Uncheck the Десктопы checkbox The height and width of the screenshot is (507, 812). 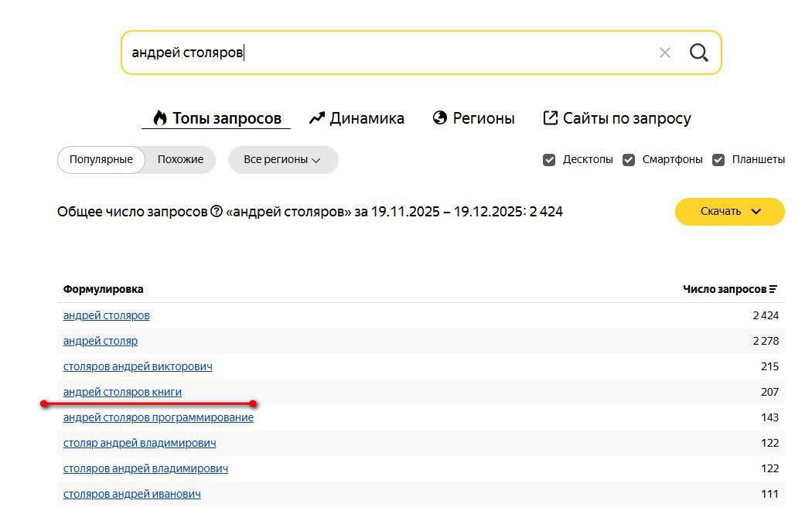click(x=549, y=160)
